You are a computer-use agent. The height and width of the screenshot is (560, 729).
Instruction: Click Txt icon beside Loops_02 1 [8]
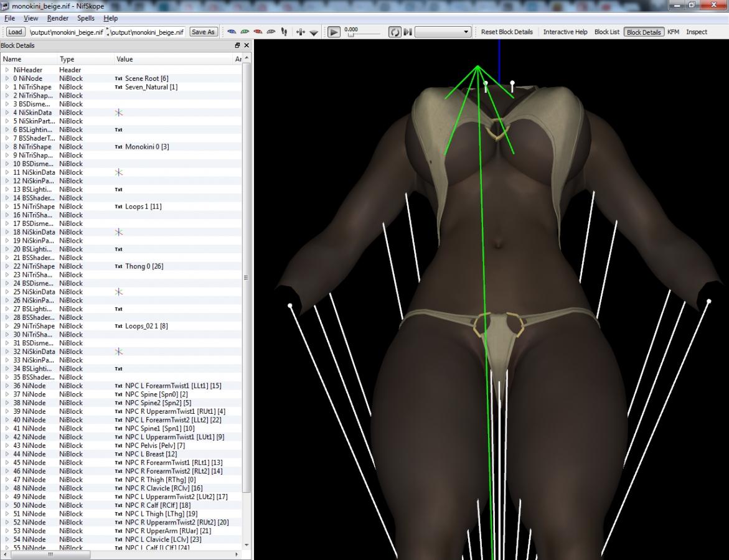(x=118, y=326)
